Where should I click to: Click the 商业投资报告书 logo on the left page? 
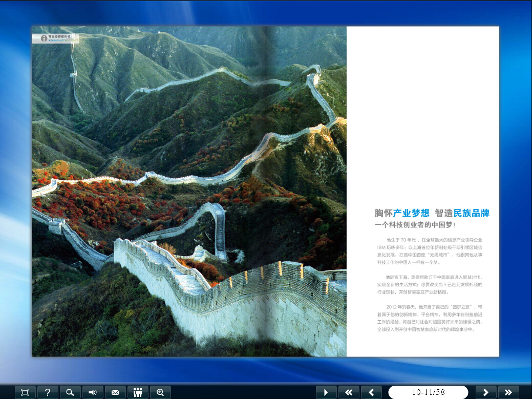click(x=56, y=38)
